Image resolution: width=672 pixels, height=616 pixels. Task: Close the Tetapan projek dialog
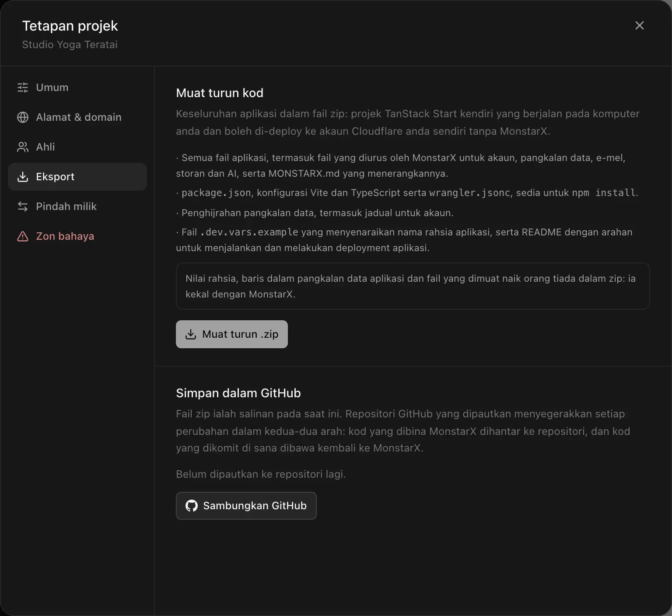640,25
